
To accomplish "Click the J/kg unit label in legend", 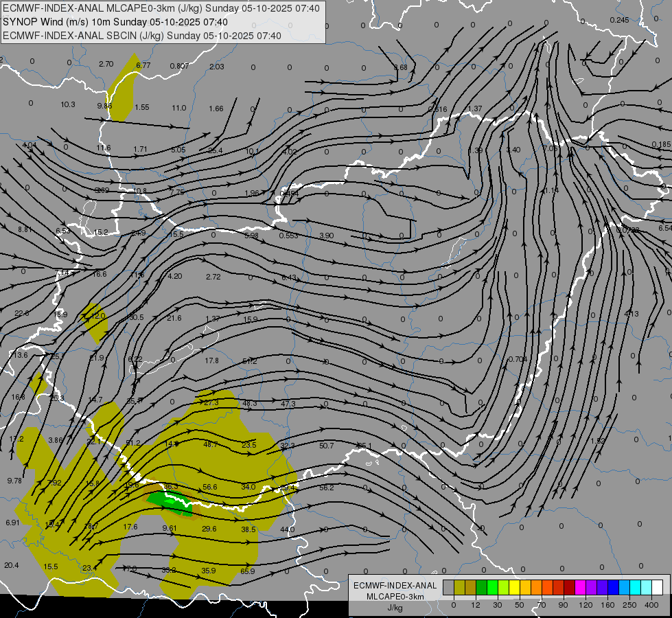I will pyautogui.click(x=395, y=607).
